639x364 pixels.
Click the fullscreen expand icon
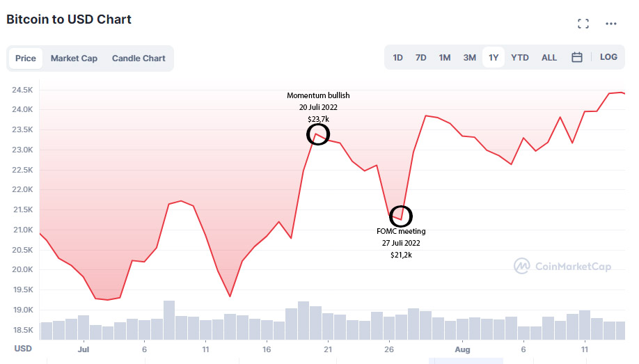[583, 24]
